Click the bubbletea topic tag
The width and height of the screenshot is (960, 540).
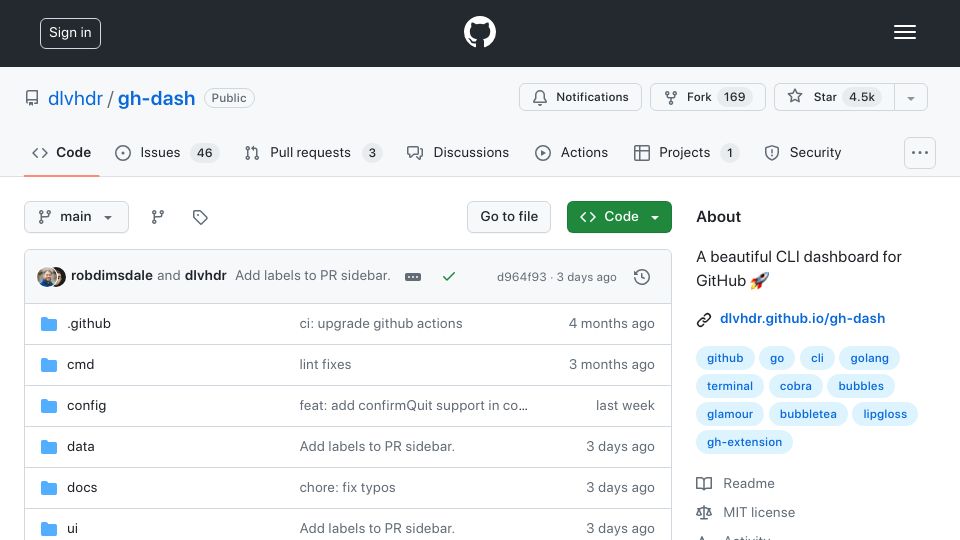click(x=808, y=414)
